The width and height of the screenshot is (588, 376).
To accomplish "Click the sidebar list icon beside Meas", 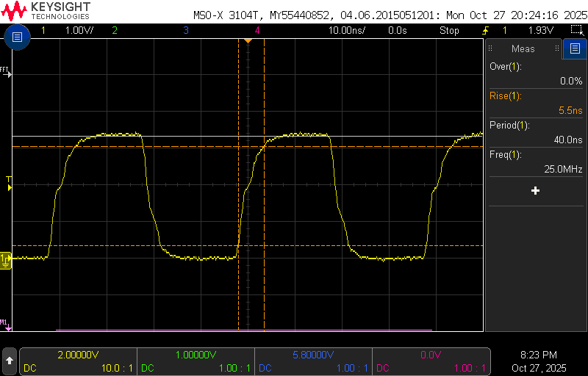I will [573, 48].
